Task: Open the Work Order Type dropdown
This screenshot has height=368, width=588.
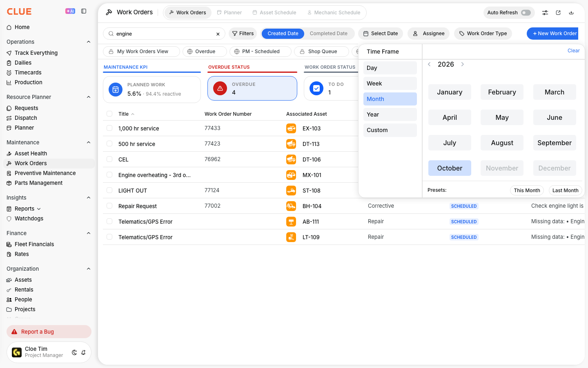Action: click(483, 34)
